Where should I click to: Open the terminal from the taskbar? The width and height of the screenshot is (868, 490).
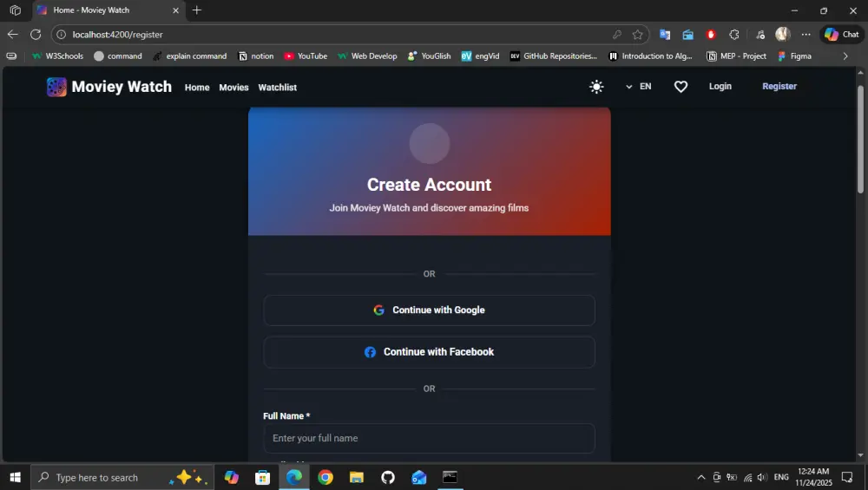450,477
